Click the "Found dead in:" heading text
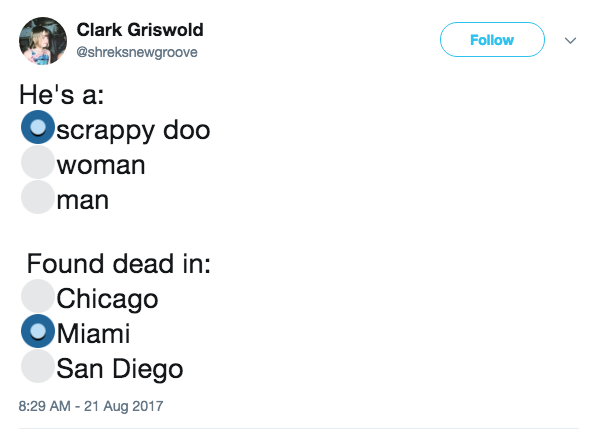 [119, 264]
